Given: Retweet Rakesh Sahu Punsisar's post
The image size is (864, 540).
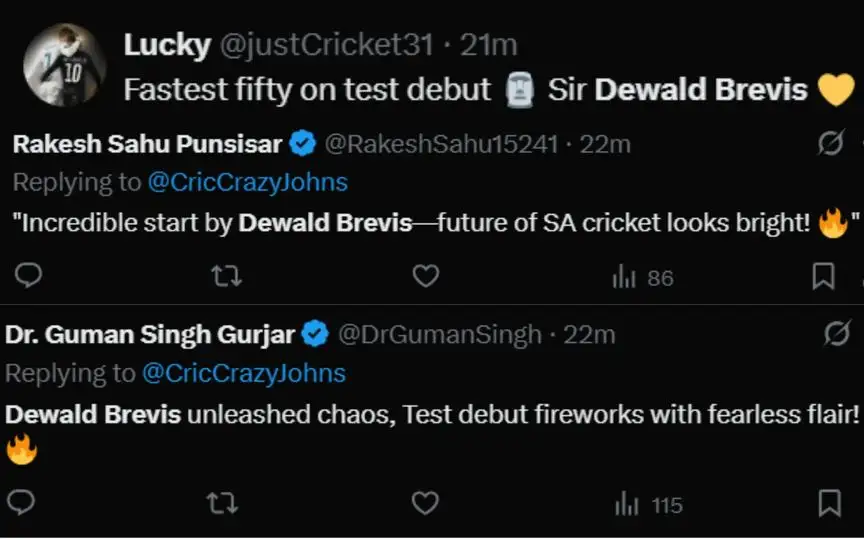Looking at the screenshot, I should click(x=226, y=277).
